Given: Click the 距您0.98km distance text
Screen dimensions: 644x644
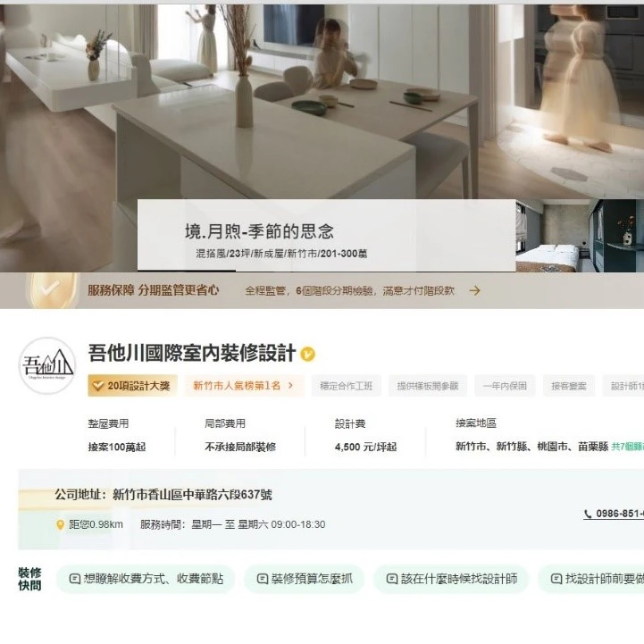Looking at the screenshot, I should tap(96, 524).
